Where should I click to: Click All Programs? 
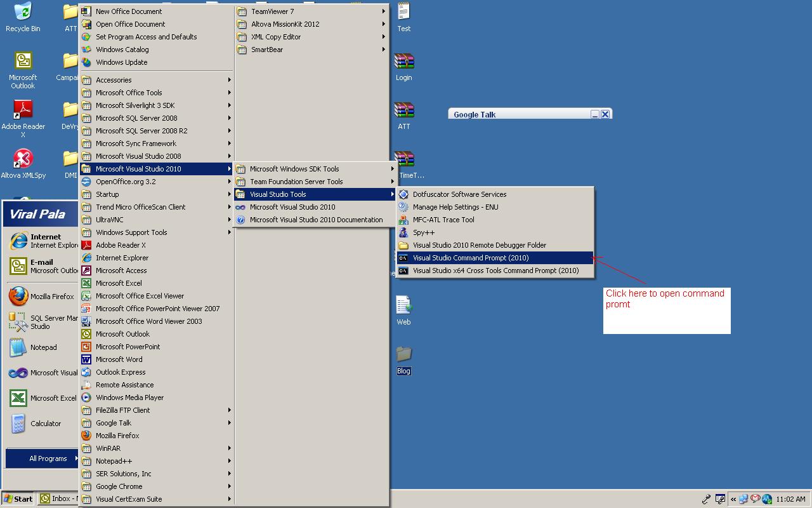49,458
